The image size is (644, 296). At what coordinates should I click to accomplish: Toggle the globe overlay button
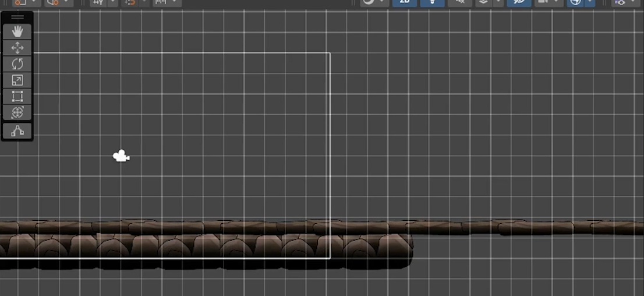pos(576,2)
